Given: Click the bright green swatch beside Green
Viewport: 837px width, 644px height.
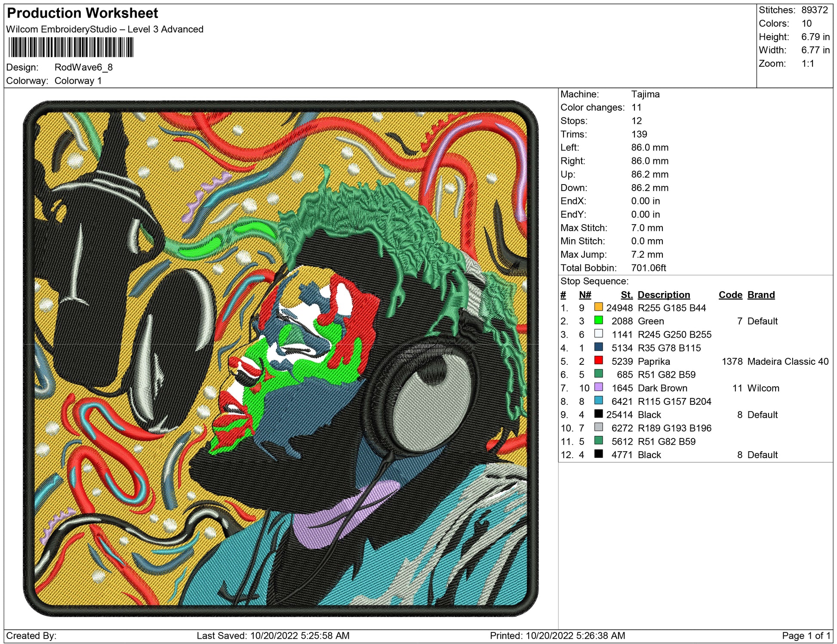Looking at the screenshot, I should click(x=598, y=320).
